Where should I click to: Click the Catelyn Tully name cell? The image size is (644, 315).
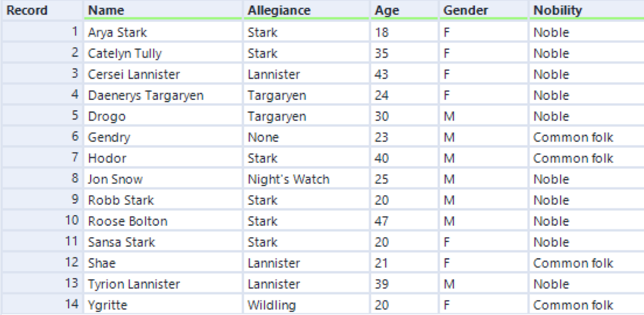click(x=163, y=53)
